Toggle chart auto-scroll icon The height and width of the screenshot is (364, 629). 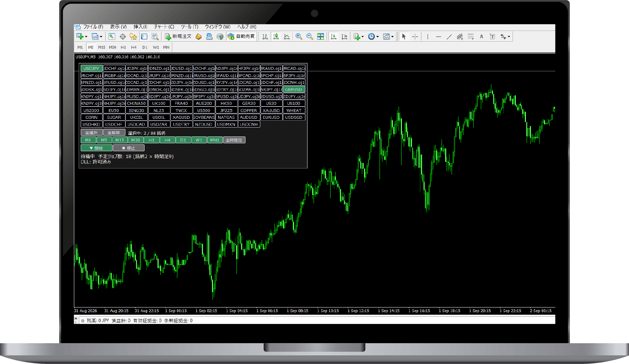[333, 36]
